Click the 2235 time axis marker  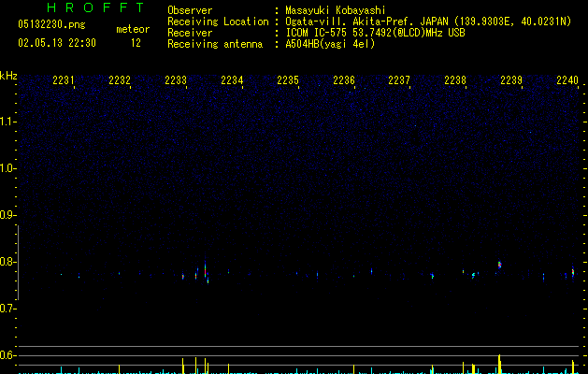pos(288,80)
